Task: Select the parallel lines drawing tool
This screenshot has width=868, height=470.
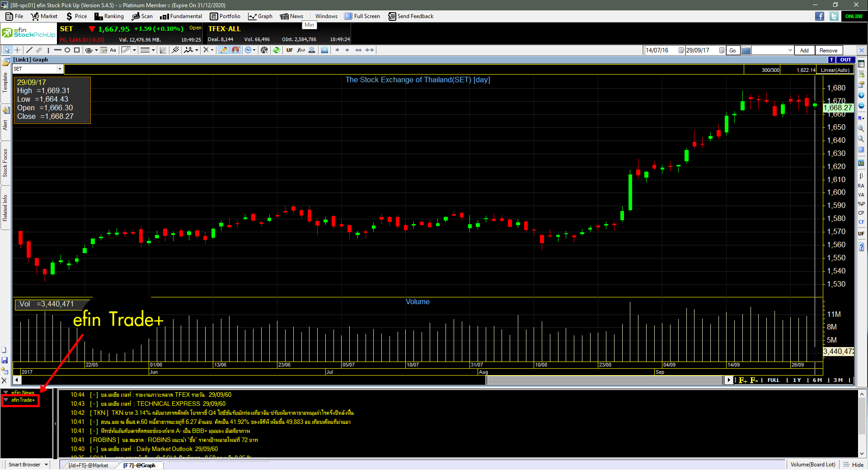Action: click(x=39, y=50)
